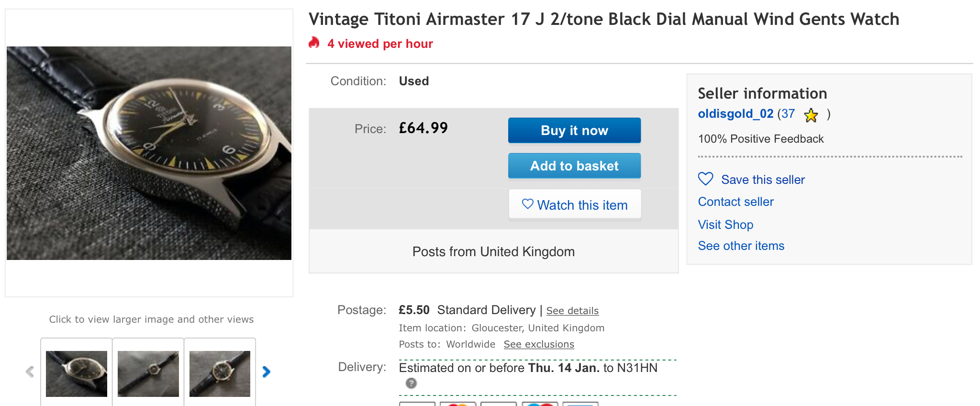This screenshot has height=406, width=980.
Task: Show next thumbnails with the blue right arrow
Action: click(267, 372)
